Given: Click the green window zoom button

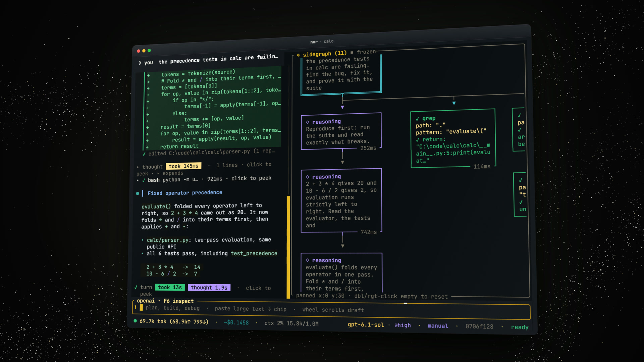Looking at the screenshot, I should pos(149,51).
